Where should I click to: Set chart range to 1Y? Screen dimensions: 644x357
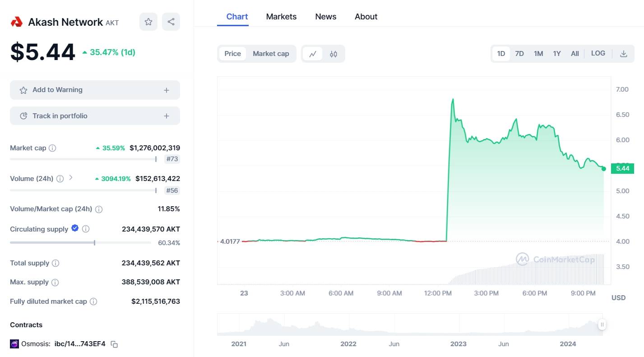(x=557, y=54)
